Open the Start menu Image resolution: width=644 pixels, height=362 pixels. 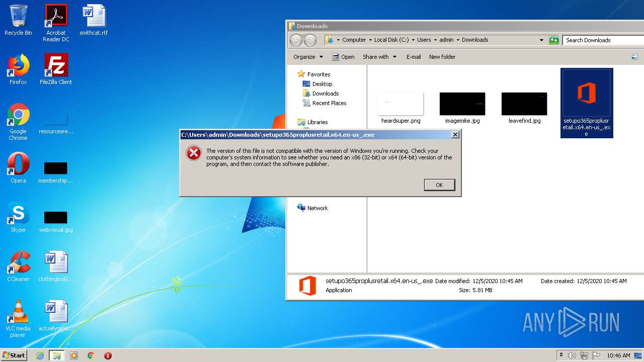(x=14, y=355)
